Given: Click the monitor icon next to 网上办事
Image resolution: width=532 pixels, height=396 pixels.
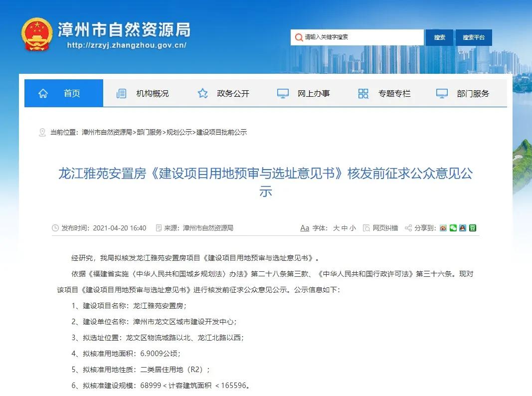Looking at the screenshot, I should pyautogui.click(x=283, y=93).
